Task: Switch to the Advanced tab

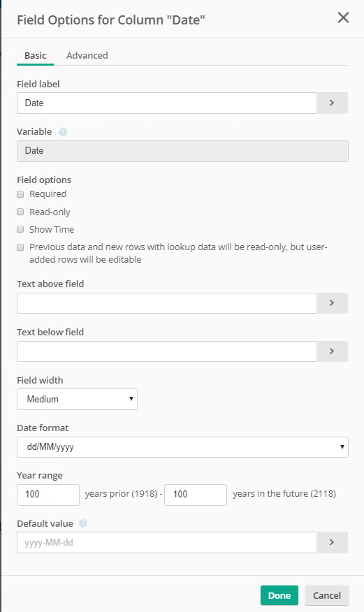Action: coord(87,55)
